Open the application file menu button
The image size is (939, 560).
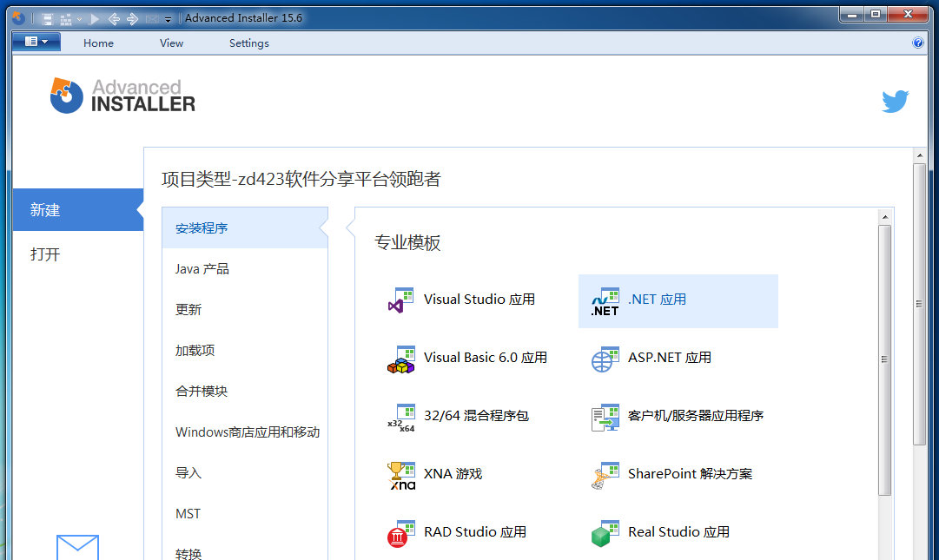(36, 42)
